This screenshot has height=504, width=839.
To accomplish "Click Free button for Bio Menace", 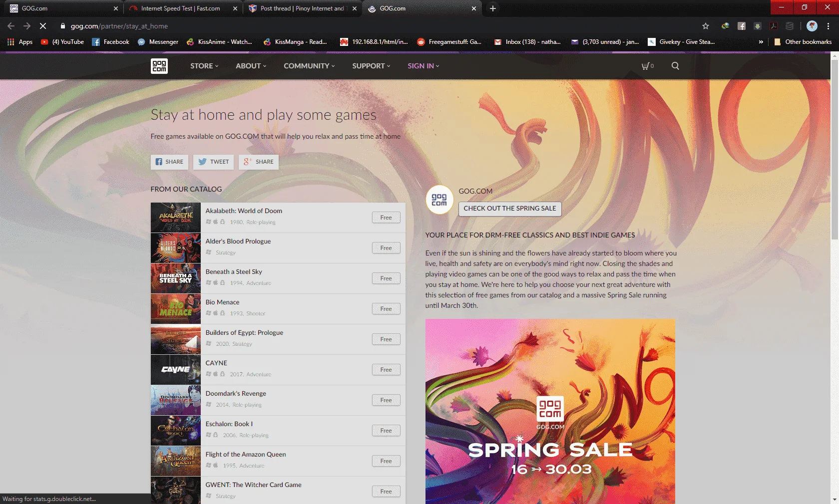I will (x=386, y=309).
